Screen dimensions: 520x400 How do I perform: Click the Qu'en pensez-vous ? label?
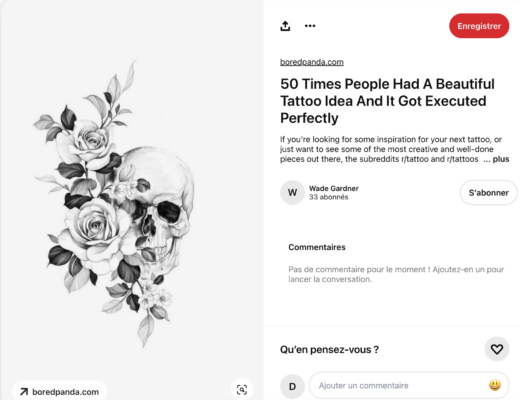329,349
